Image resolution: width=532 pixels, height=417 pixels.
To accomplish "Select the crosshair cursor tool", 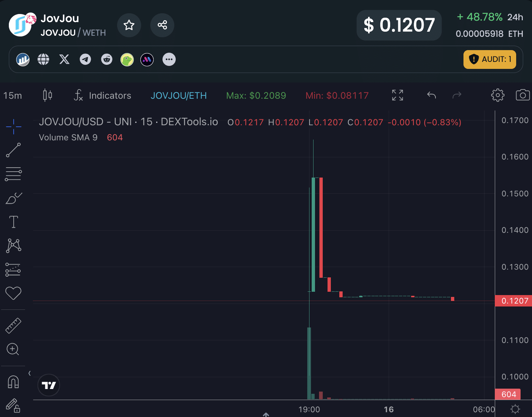I will click(x=14, y=127).
